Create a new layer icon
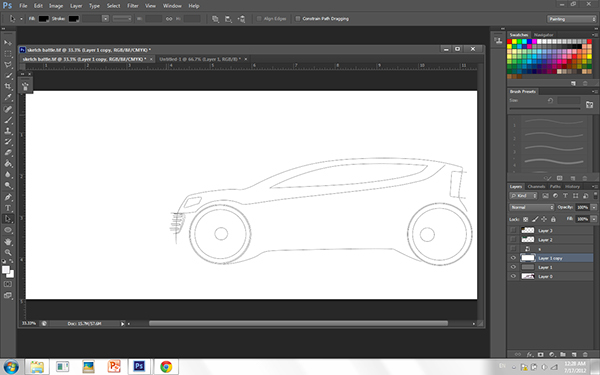Image resolution: width=600 pixels, height=375 pixels. [574, 355]
